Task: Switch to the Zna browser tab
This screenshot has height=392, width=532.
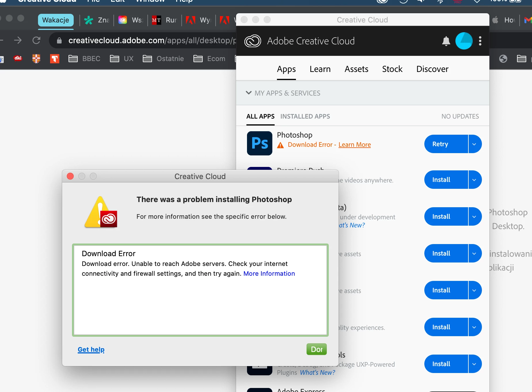Action: click(x=96, y=20)
